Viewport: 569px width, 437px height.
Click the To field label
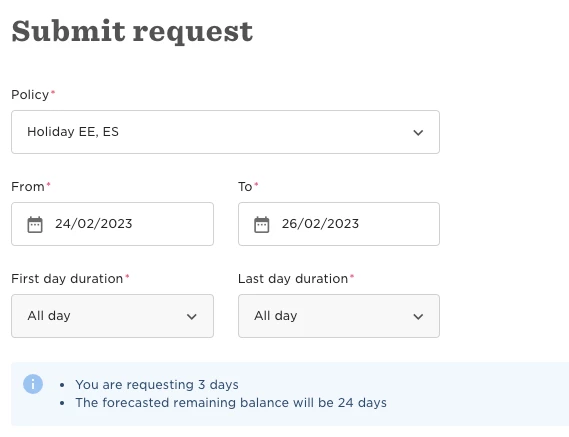pos(245,187)
